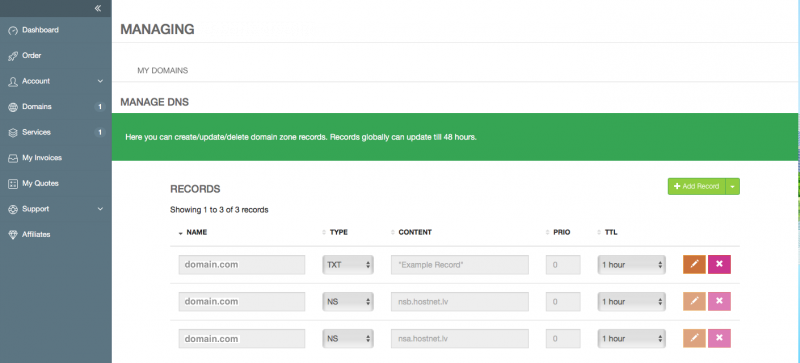Click the MANAGE DNS heading
The height and width of the screenshot is (363, 800).
pos(155,102)
